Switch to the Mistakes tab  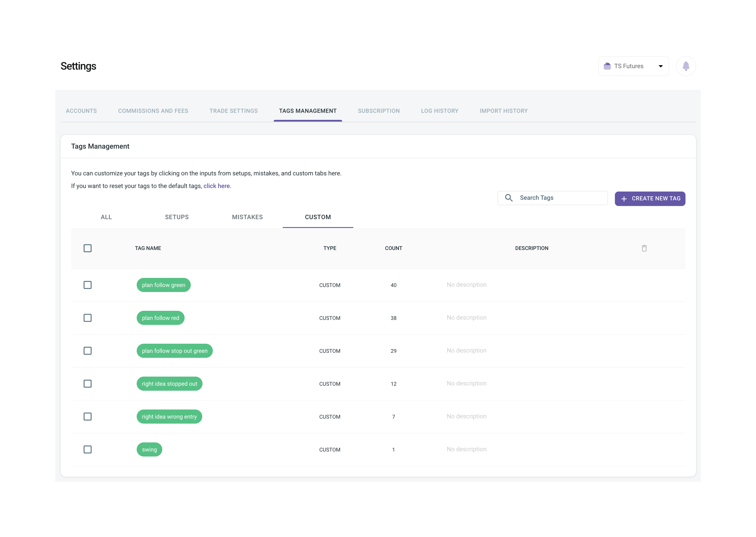pyautogui.click(x=247, y=217)
